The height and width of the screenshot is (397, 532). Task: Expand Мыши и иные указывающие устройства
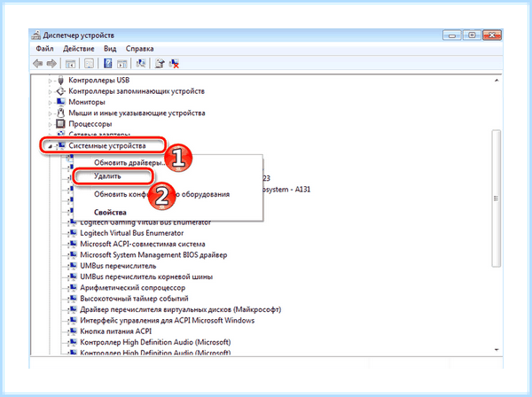click(x=50, y=113)
